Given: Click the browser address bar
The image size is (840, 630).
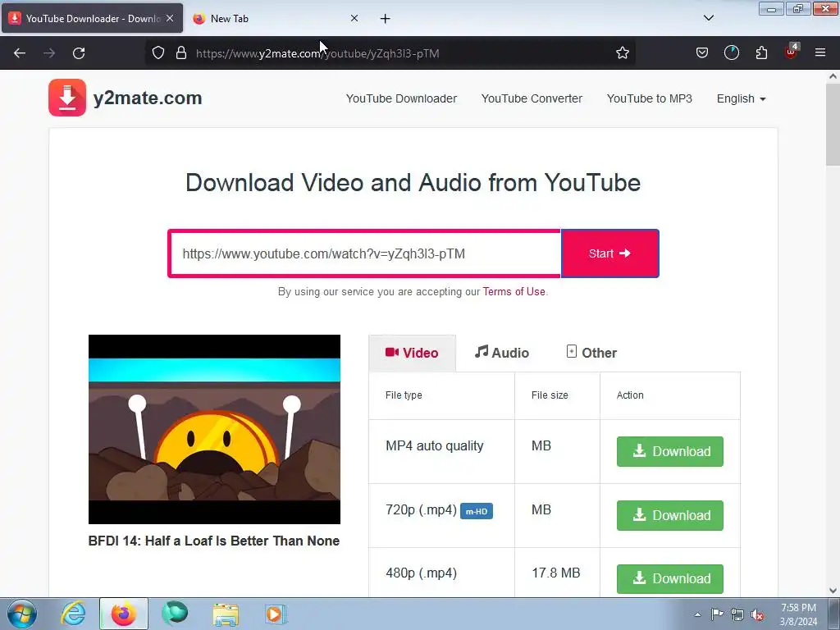Looking at the screenshot, I should (x=390, y=53).
